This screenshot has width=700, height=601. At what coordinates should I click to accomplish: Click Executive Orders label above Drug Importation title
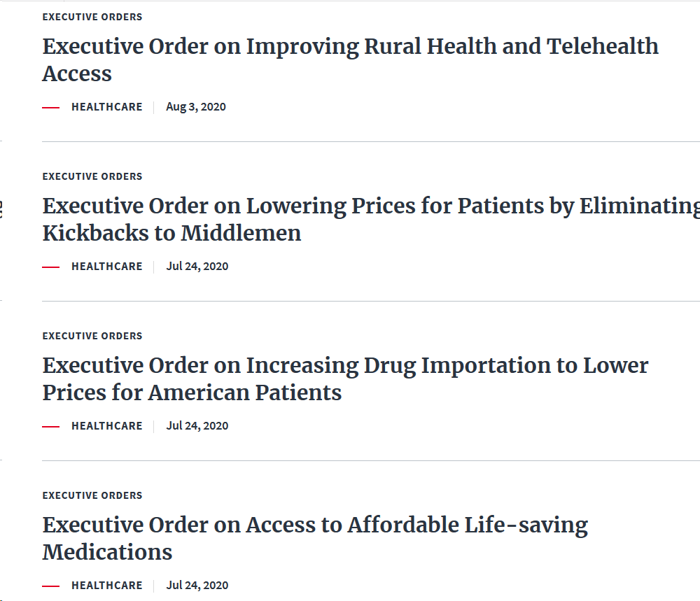pyautogui.click(x=92, y=336)
